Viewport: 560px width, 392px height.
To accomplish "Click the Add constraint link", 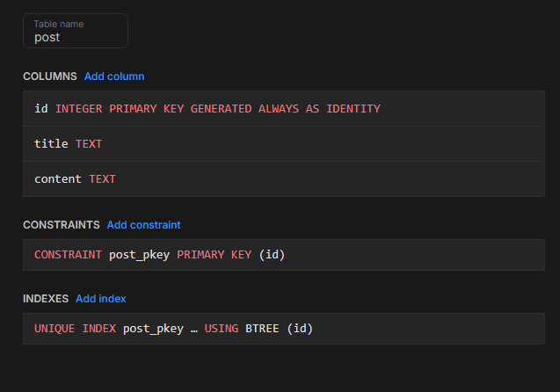I will coord(143,225).
